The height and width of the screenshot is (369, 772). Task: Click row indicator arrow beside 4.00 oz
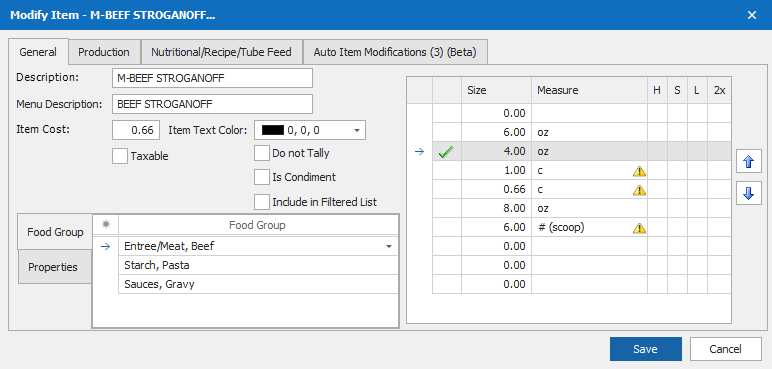click(x=419, y=152)
